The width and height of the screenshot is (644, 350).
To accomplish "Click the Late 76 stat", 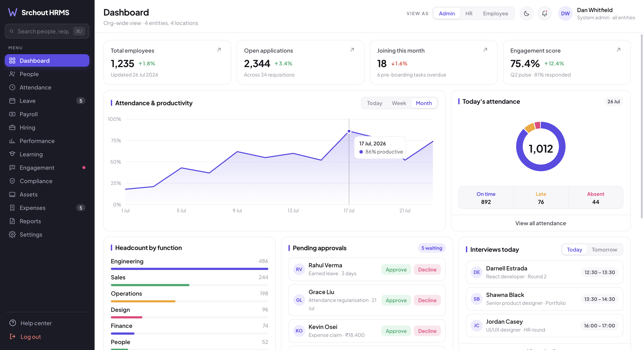I will (x=541, y=198).
